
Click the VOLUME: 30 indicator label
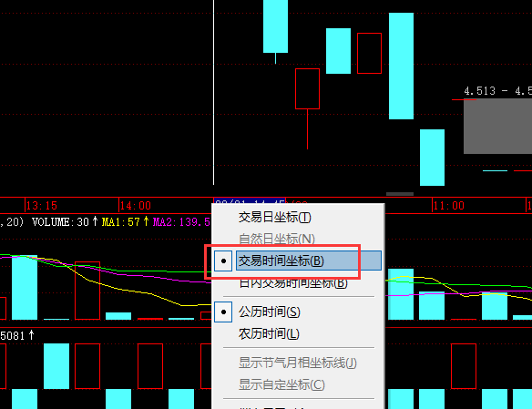tap(60, 222)
